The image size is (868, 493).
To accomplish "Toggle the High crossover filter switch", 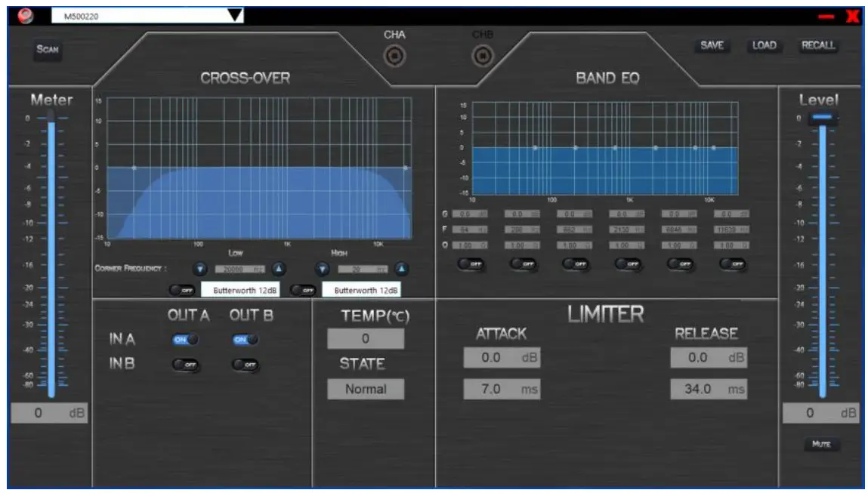I will (303, 290).
